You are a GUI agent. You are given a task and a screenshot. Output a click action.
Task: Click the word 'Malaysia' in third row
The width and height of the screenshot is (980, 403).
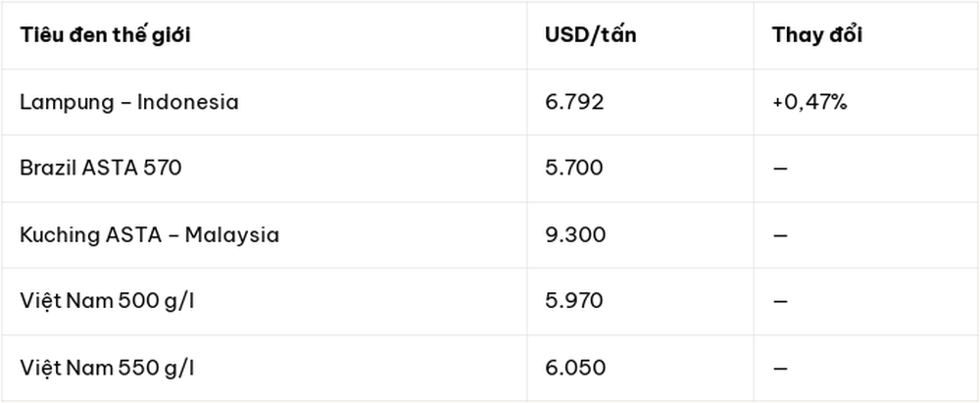232,236
